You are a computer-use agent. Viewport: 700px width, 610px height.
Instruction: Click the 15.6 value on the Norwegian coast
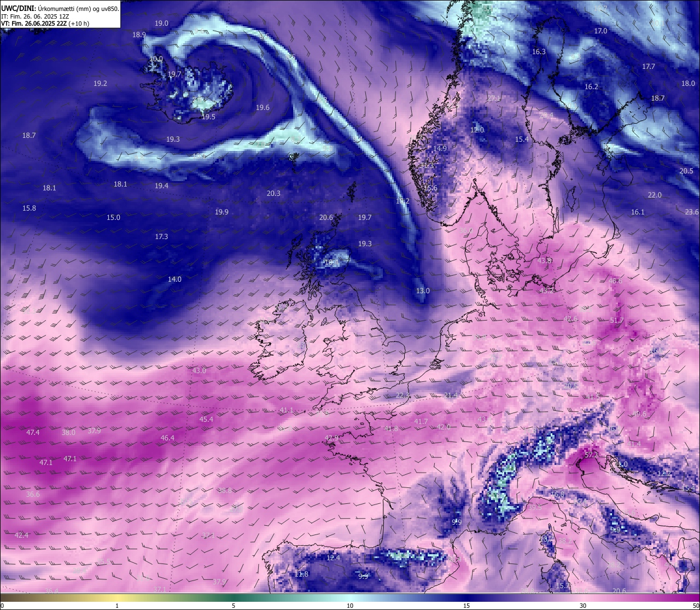[x=430, y=188]
